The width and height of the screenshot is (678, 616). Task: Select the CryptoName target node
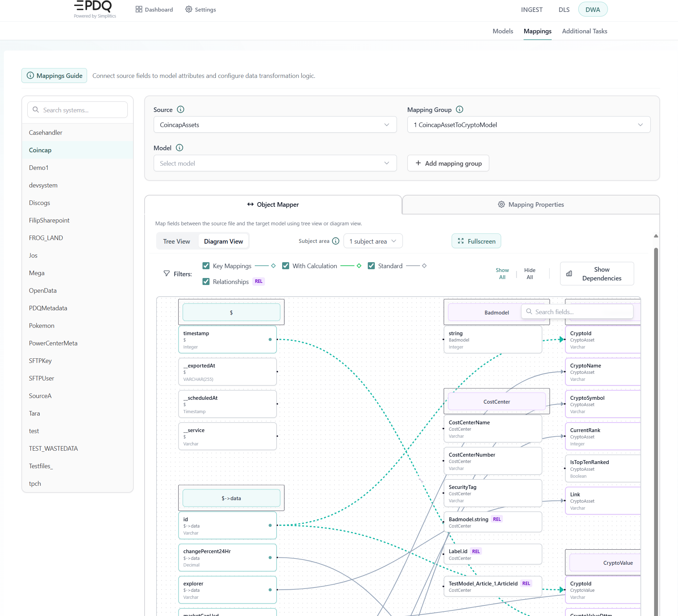click(603, 372)
